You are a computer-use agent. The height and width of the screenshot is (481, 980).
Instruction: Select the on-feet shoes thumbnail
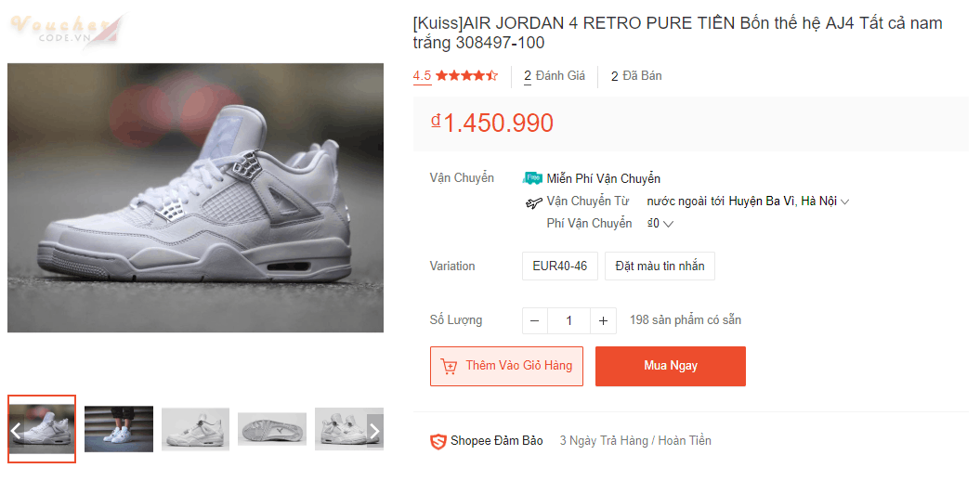click(x=119, y=429)
